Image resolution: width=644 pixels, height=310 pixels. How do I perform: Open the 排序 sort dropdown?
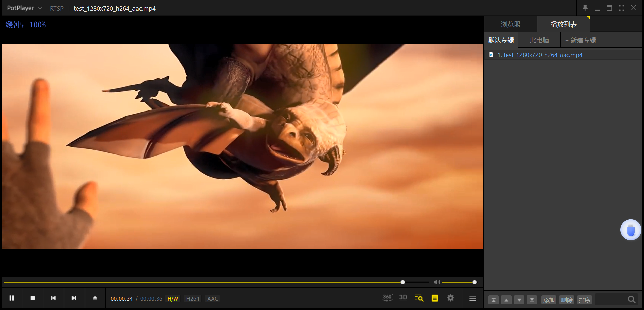click(584, 300)
